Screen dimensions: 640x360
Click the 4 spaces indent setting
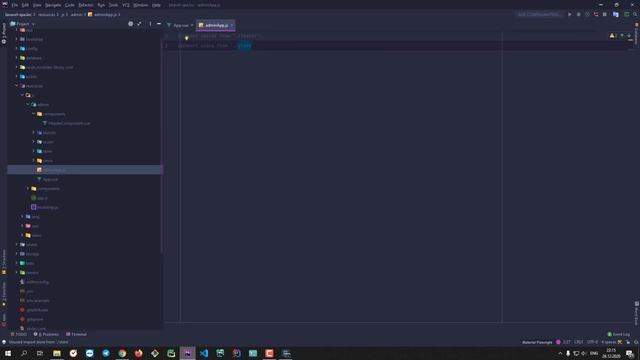point(609,342)
